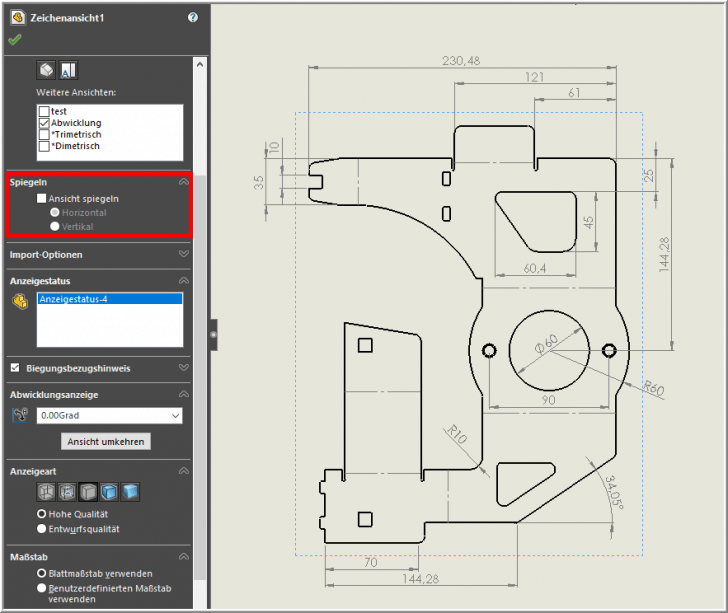Click the annotation view icon

[68, 71]
